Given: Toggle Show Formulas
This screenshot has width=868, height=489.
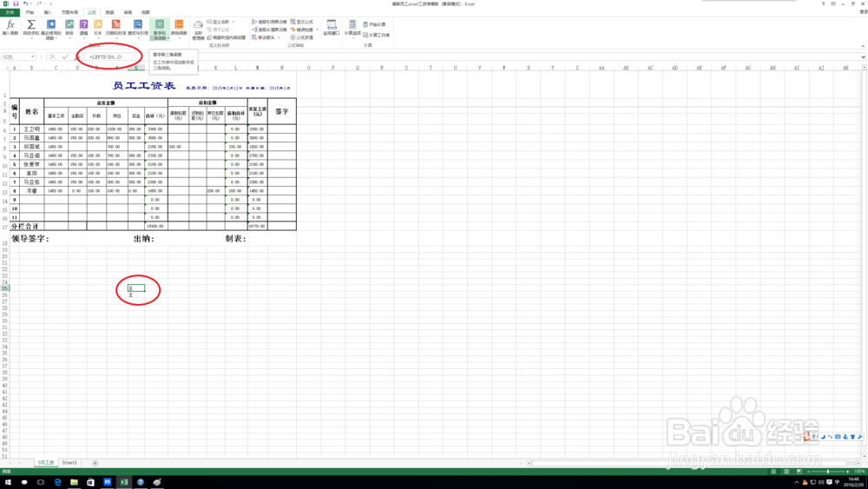Looking at the screenshot, I should [302, 22].
